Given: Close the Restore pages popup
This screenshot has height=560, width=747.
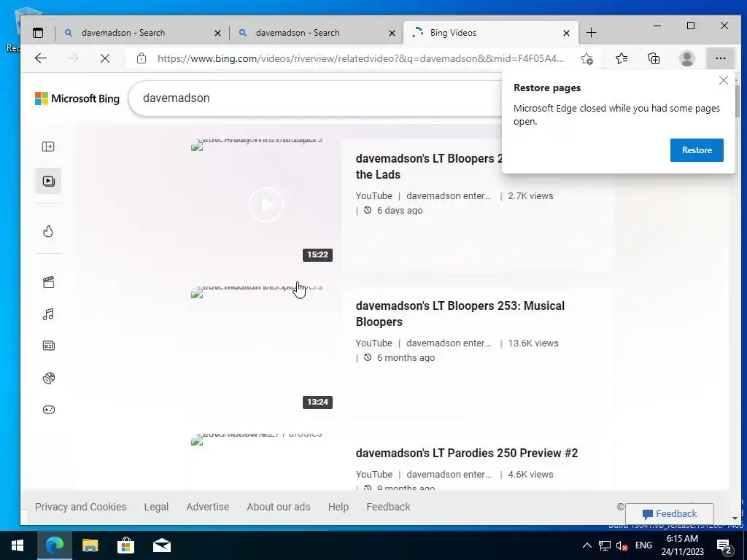Looking at the screenshot, I should (723, 80).
